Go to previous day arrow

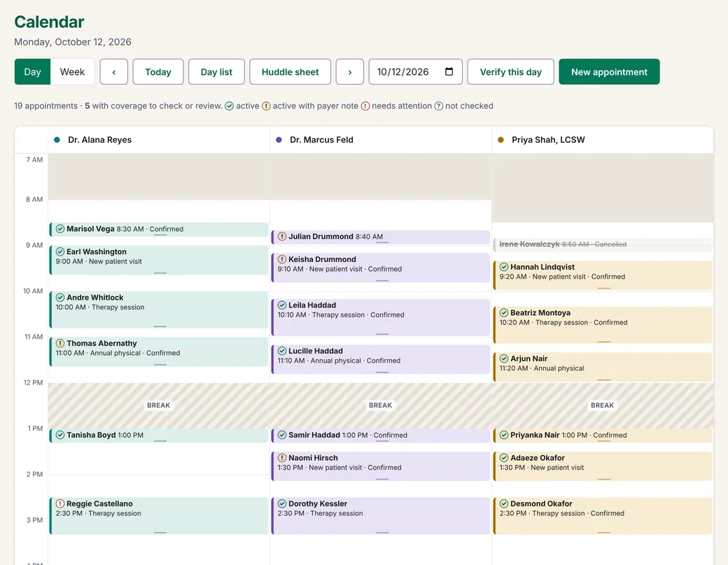113,72
